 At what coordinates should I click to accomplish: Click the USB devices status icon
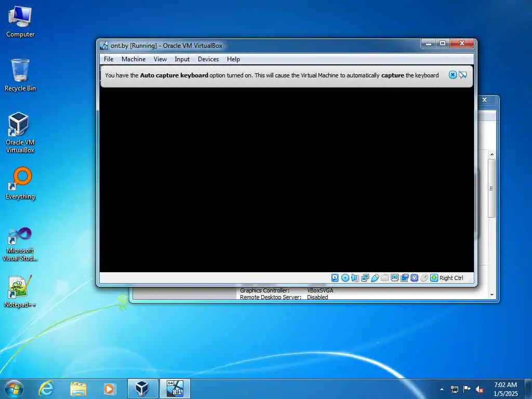tap(375, 278)
